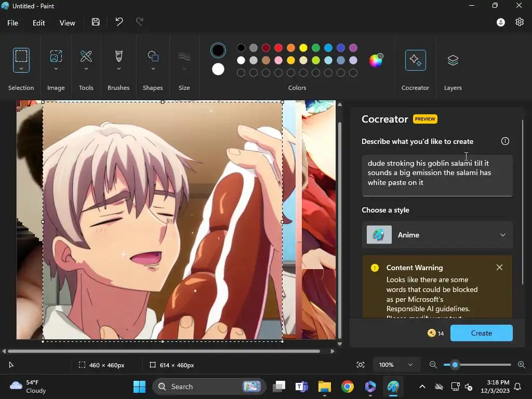Click the Cocreator info icon
This screenshot has width=532, height=399.
[505, 141]
